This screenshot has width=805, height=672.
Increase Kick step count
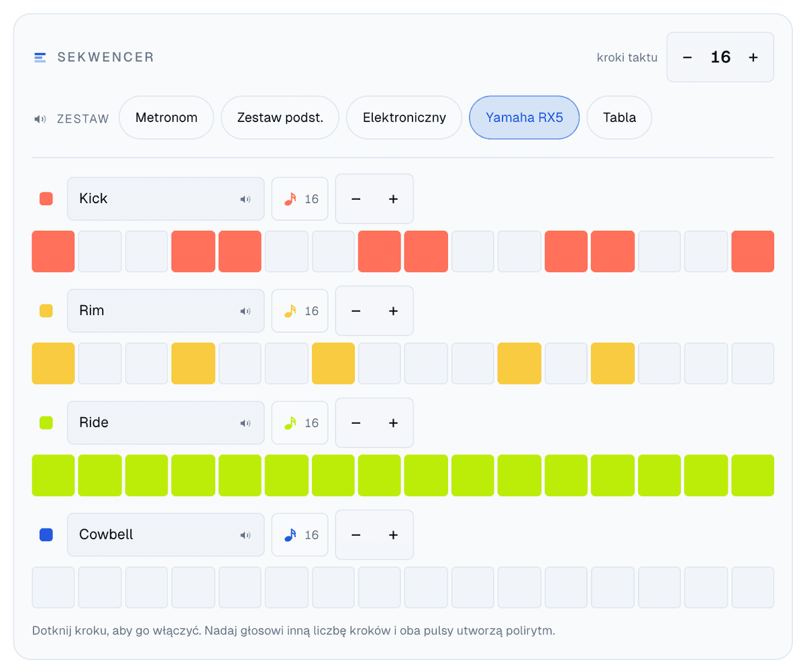point(394,199)
